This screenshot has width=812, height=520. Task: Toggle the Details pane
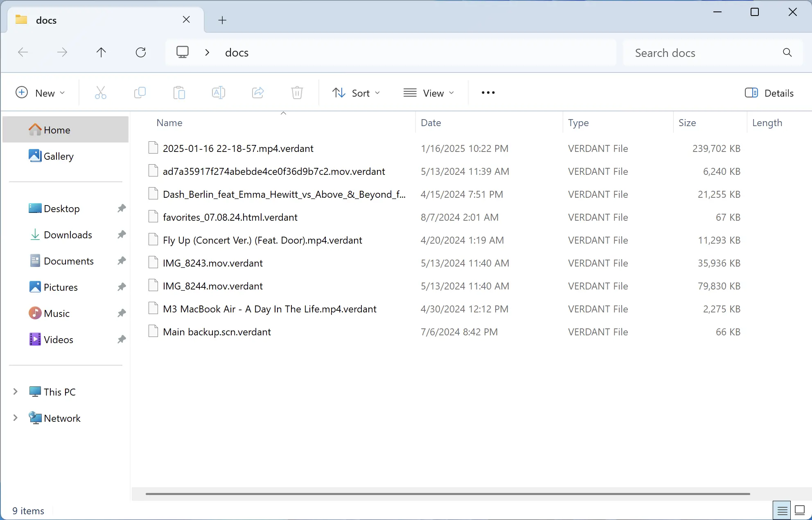(x=769, y=93)
